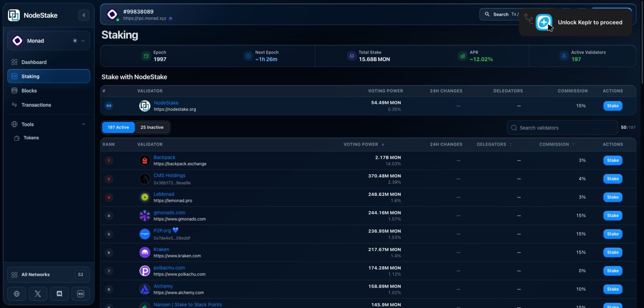Sort by Commission column
644x308 pixels.
click(x=557, y=144)
